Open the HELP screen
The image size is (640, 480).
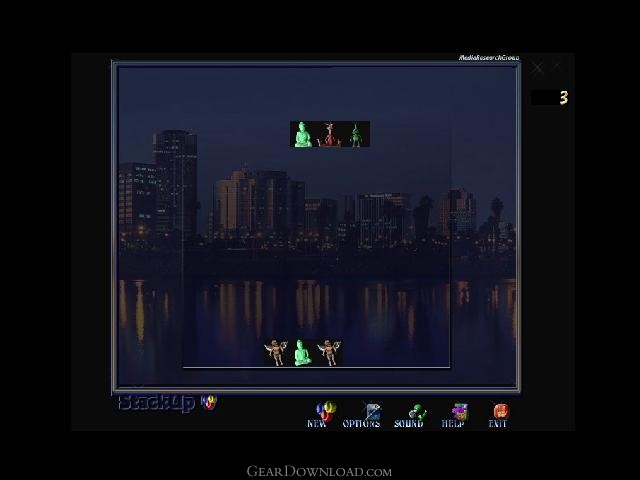click(x=454, y=415)
